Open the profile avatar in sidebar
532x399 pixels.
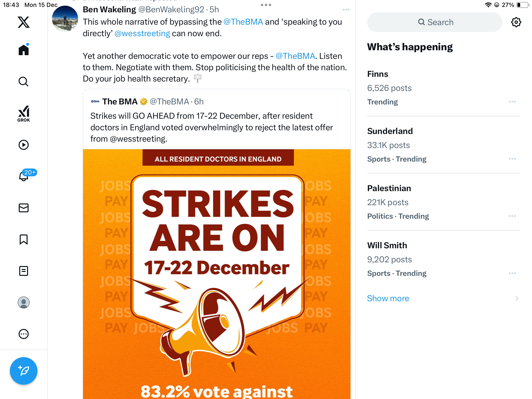24,302
